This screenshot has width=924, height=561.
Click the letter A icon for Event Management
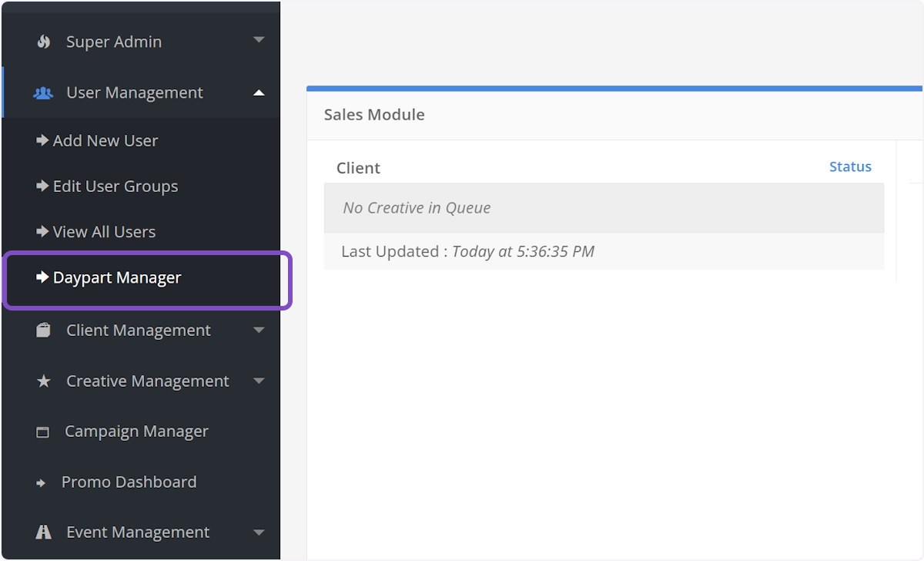point(43,532)
